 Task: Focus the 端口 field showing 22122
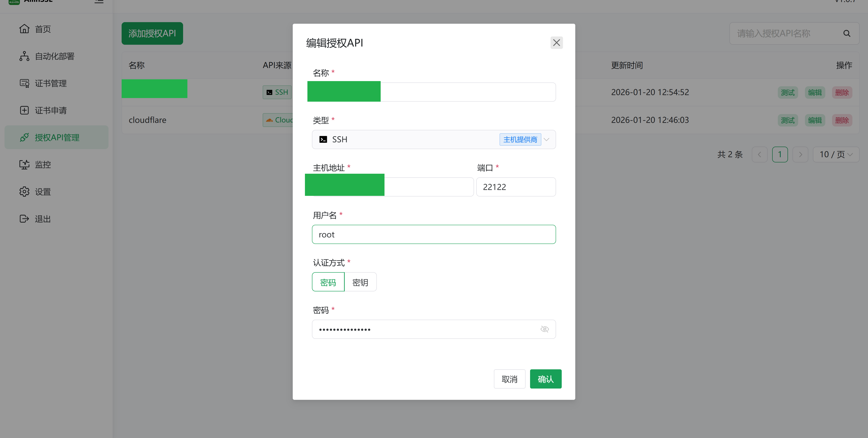point(516,187)
